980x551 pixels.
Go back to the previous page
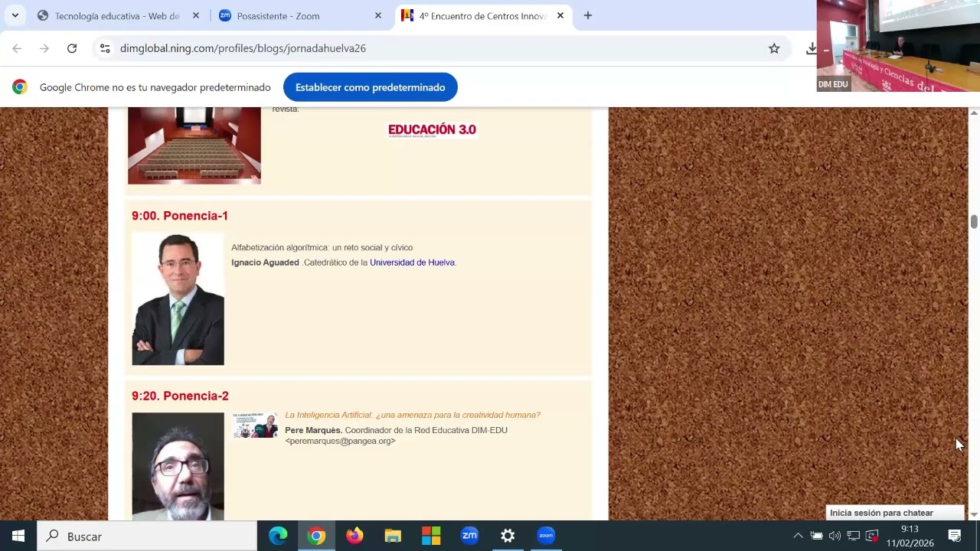pyautogui.click(x=17, y=48)
